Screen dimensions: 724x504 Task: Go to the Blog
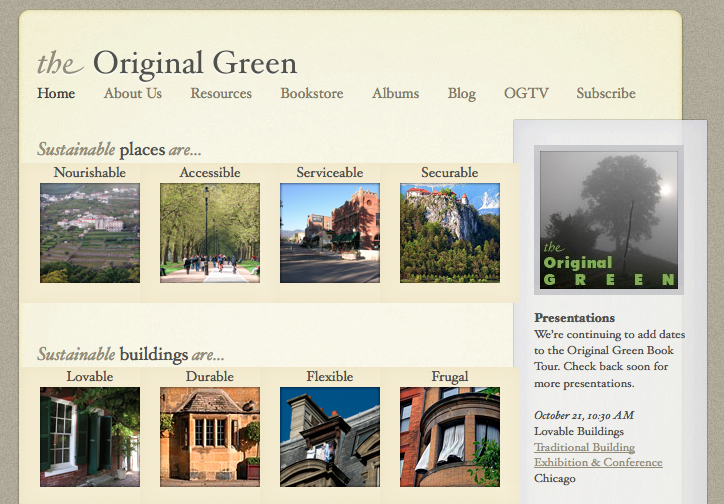click(461, 94)
